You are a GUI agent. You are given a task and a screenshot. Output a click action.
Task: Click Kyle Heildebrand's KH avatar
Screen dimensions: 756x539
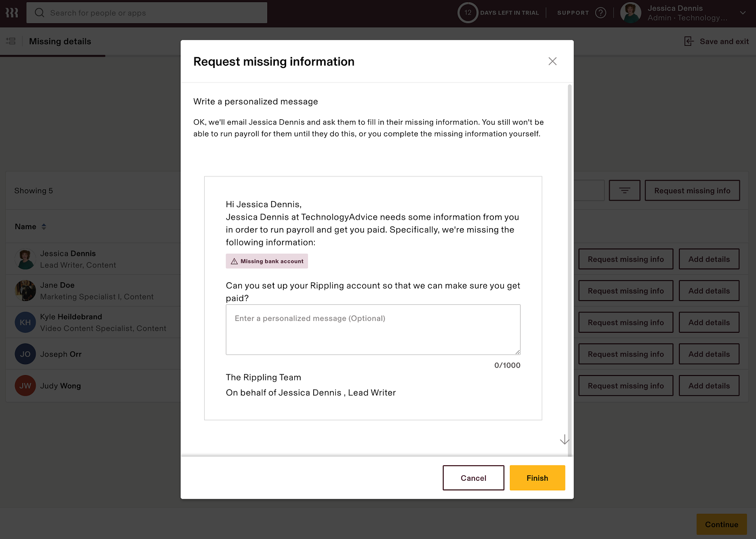(25, 323)
